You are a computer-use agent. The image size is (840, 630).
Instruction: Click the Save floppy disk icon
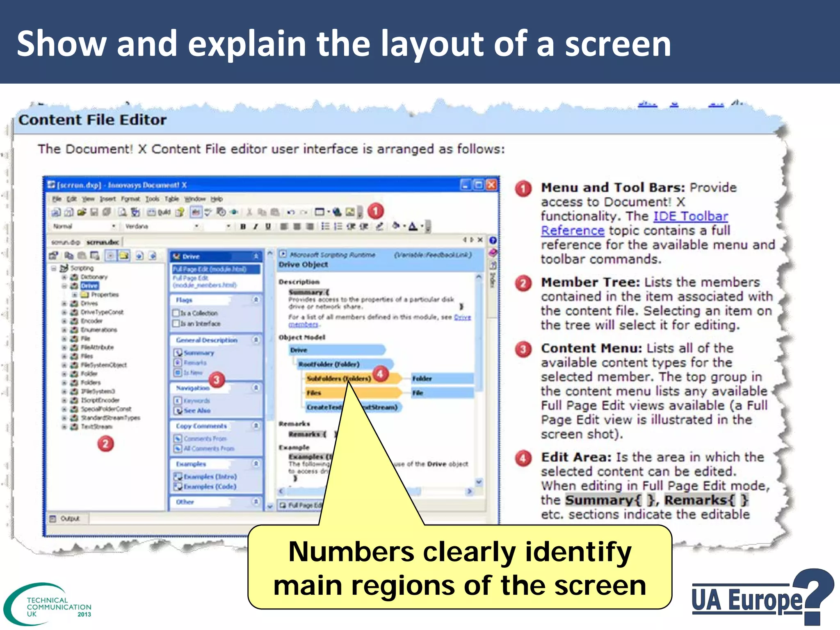tap(94, 212)
